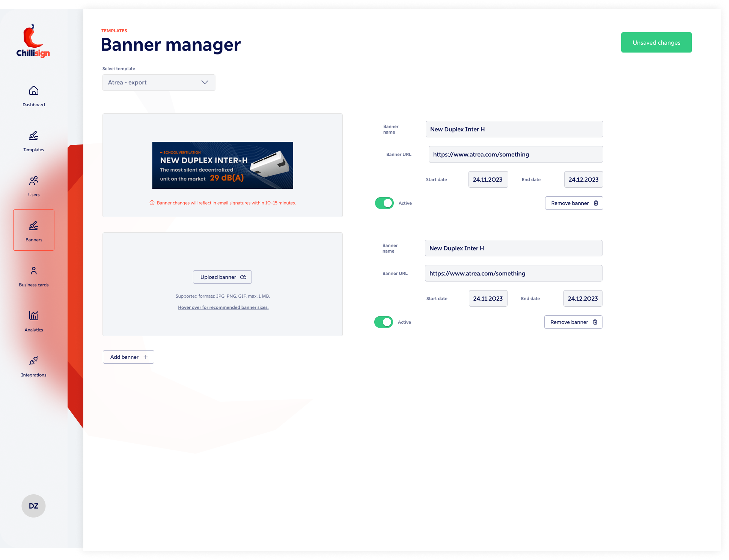Set the first banner's End date field
The height and width of the screenshot is (560, 729).
click(584, 179)
